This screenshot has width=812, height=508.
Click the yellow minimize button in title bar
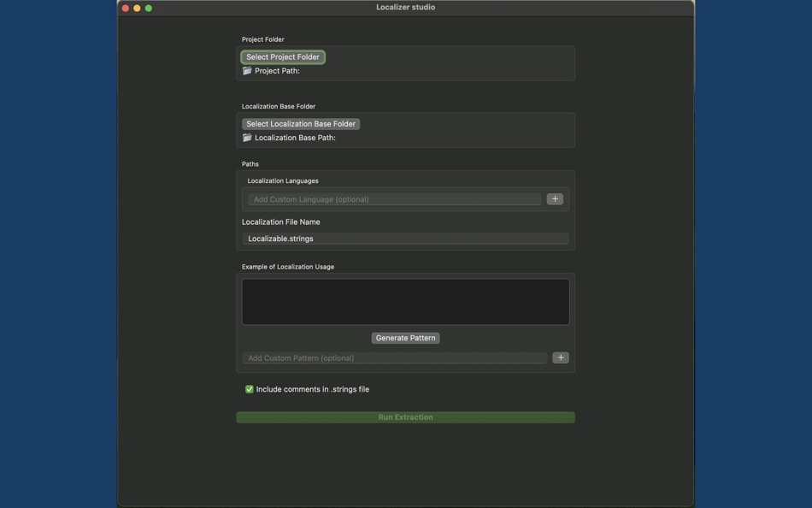(x=136, y=7)
